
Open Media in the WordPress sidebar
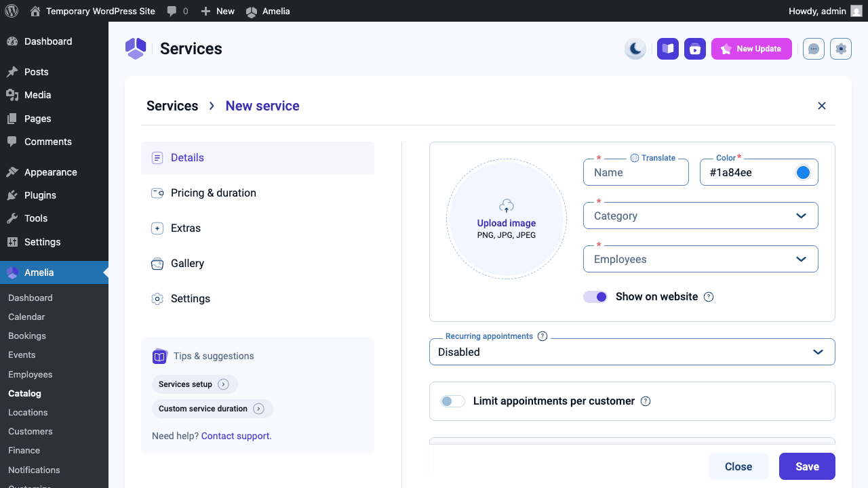[x=54, y=95]
